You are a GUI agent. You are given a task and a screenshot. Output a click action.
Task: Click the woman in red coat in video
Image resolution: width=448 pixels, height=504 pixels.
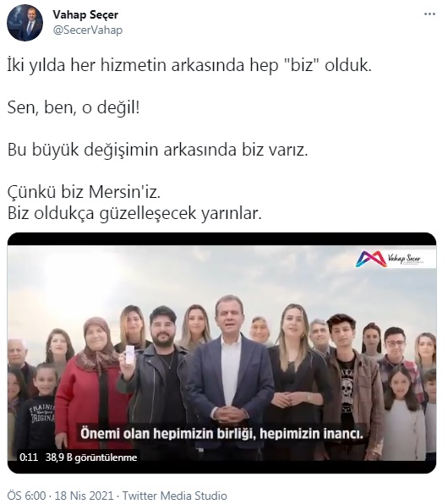(x=93, y=382)
